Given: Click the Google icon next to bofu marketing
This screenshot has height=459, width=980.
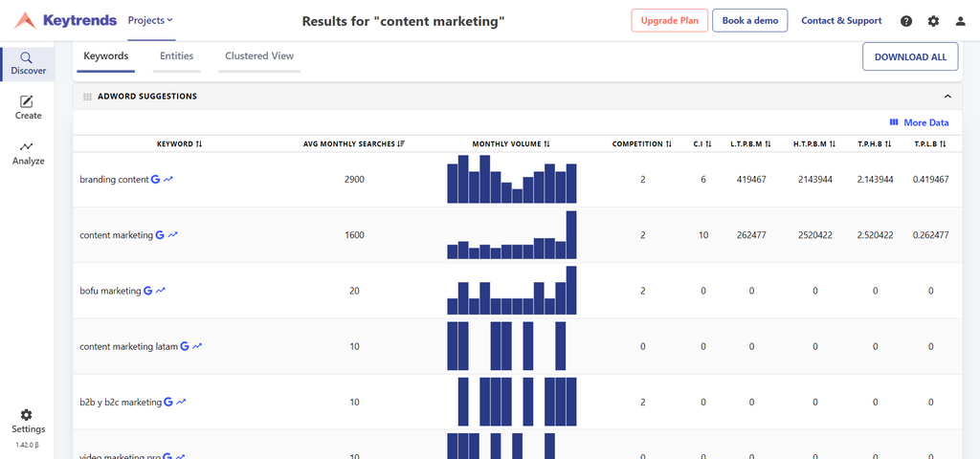Looking at the screenshot, I should 148,291.
